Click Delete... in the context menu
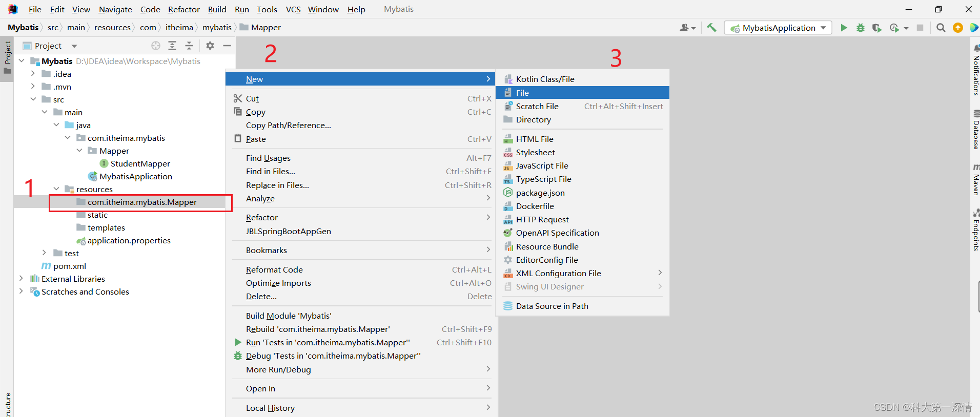The image size is (980, 417). 360,296
